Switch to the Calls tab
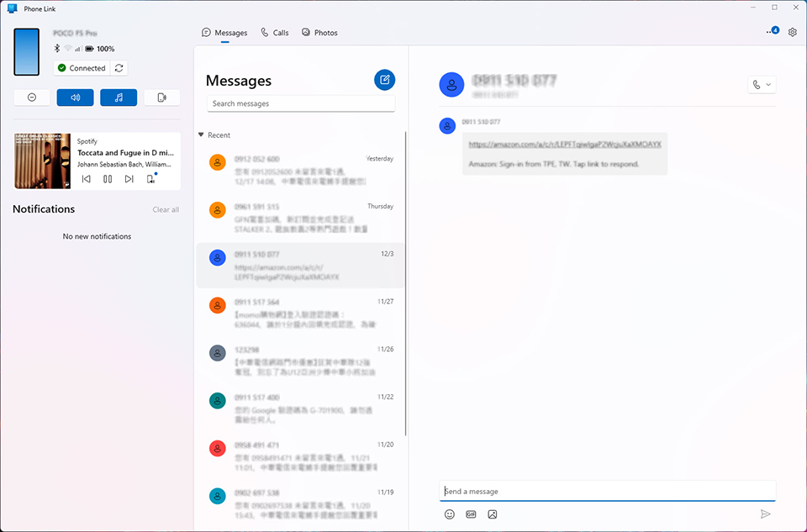The height and width of the screenshot is (532, 807). (x=274, y=32)
